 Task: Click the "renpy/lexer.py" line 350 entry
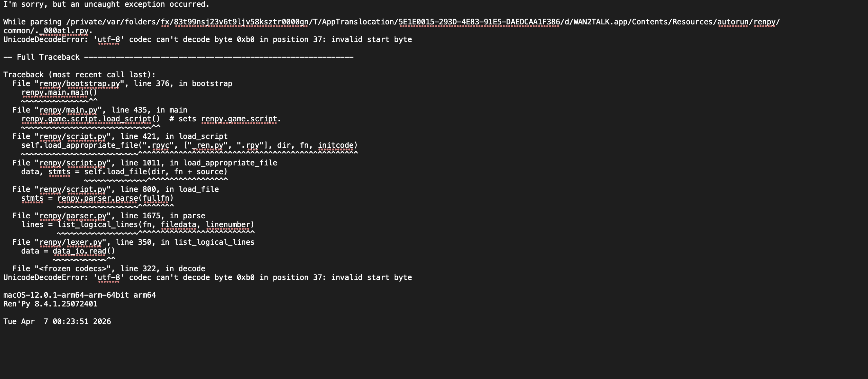point(133,242)
